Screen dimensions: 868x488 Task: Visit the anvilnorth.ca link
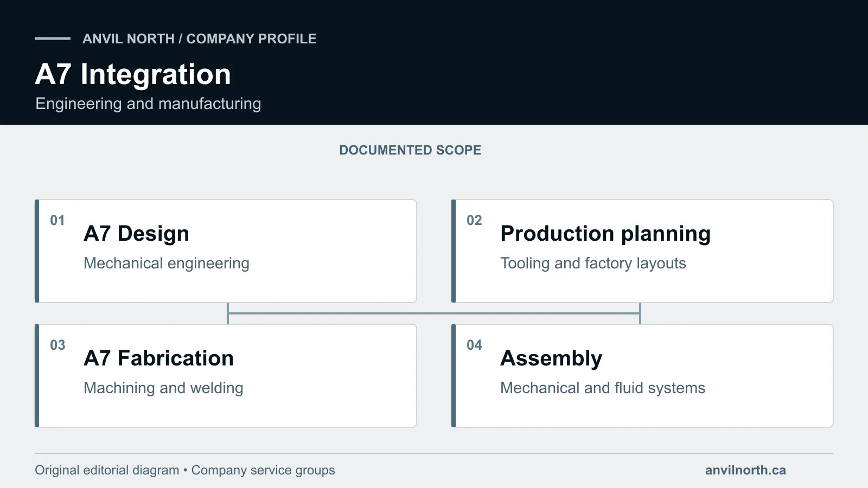pos(745,470)
